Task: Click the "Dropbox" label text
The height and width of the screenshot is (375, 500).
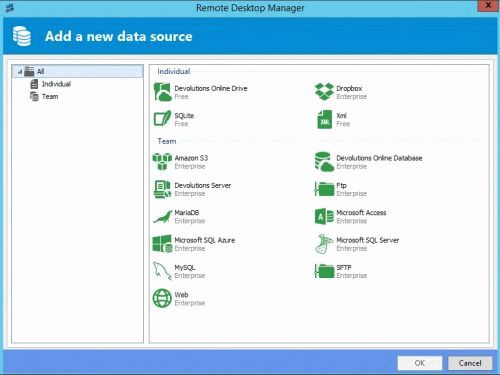Action: (x=349, y=88)
